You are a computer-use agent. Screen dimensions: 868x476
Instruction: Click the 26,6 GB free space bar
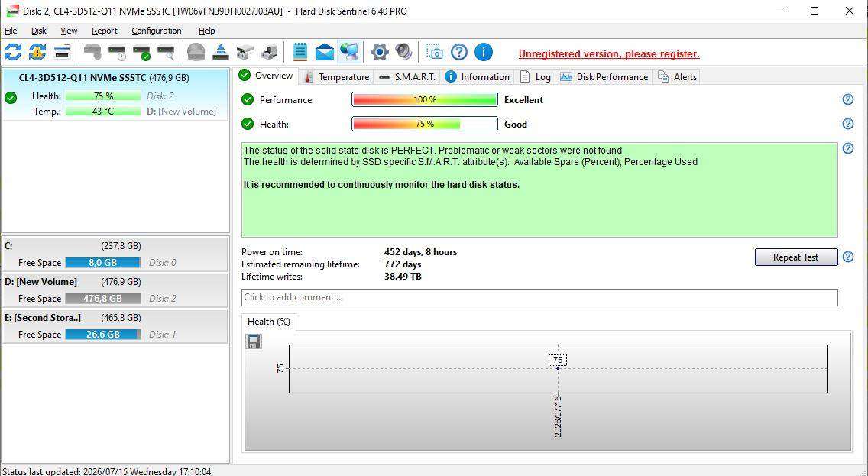[103, 335]
